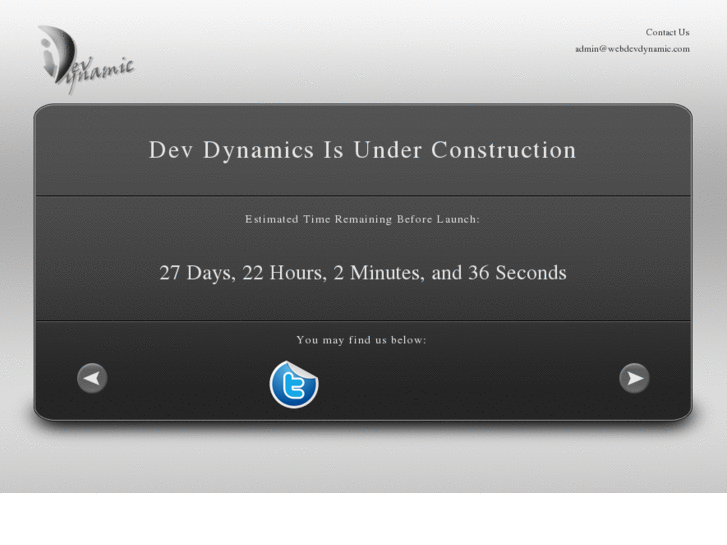Click the 27 Days countdown timer text
The height and width of the screenshot is (545, 727).
(x=363, y=273)
